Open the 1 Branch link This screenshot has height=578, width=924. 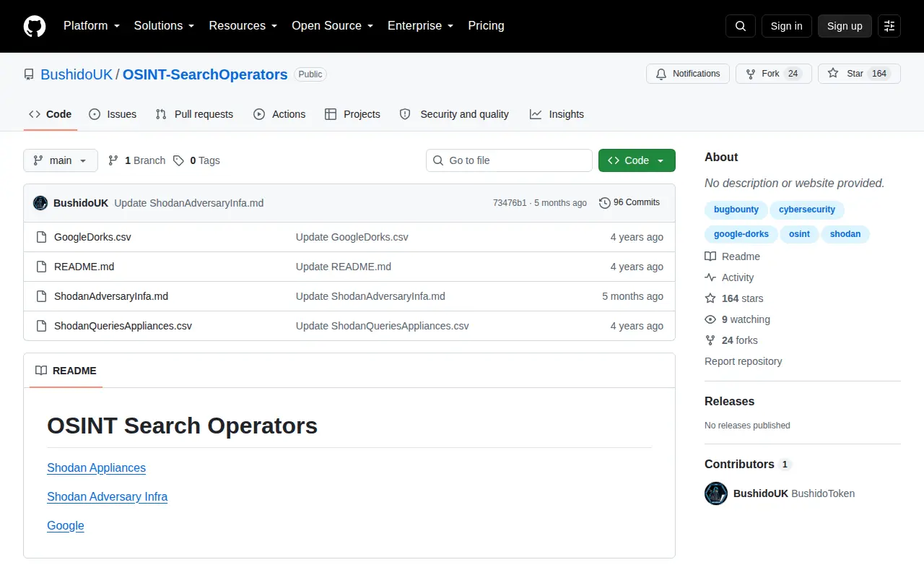click(x=136, y=160)
